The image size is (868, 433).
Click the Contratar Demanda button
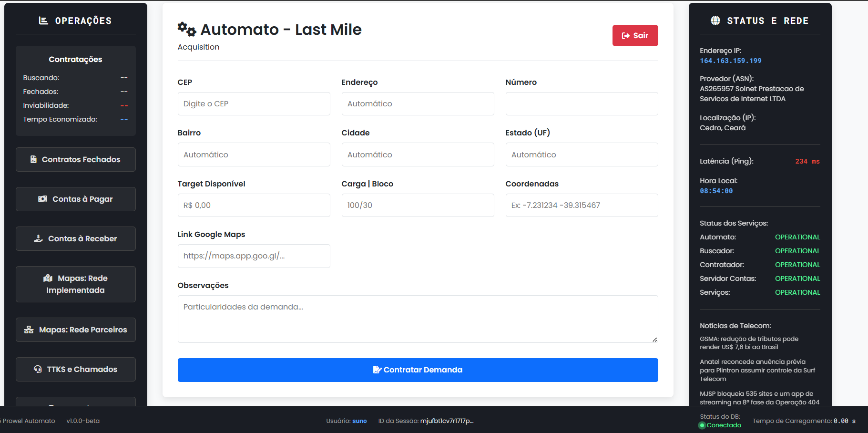(418, 370)
